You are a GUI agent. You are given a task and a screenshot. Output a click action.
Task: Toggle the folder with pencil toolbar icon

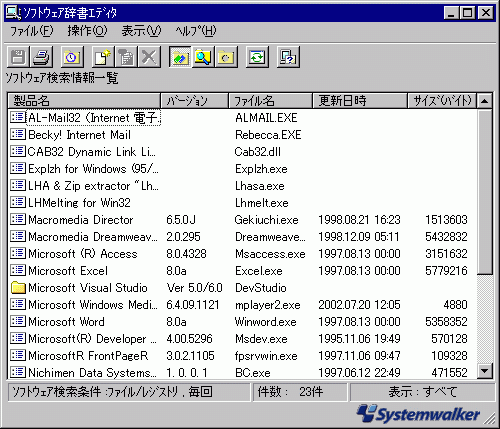click(x=180, y=57)
